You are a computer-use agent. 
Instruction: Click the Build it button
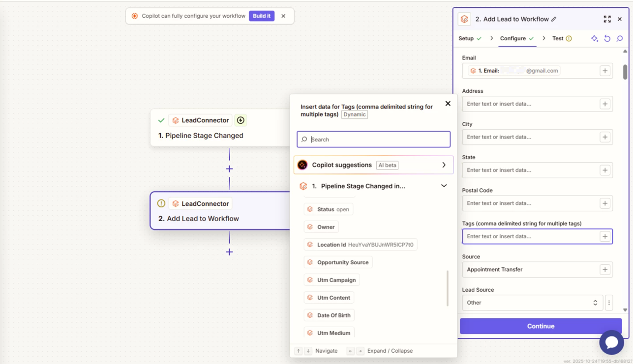261,16
